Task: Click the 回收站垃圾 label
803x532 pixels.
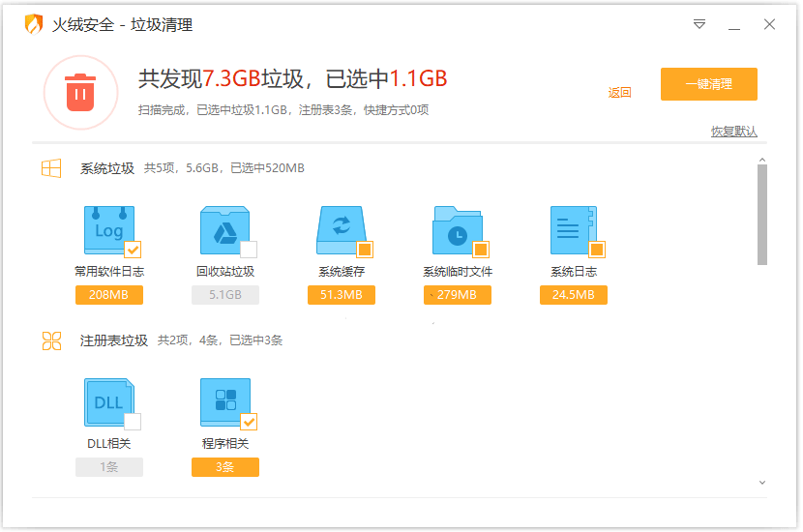Action: pos(225,272)
